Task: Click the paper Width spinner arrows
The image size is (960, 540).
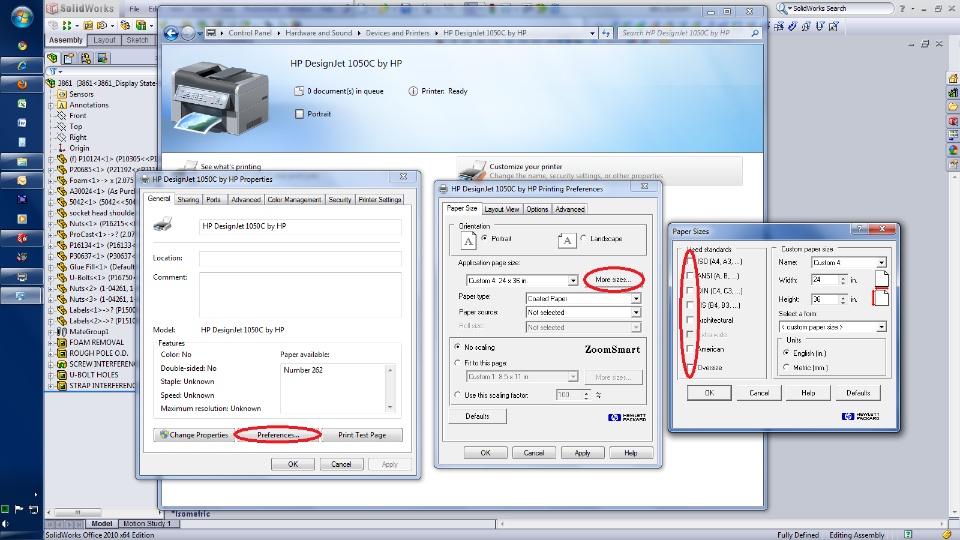Action: pos(843,280)
